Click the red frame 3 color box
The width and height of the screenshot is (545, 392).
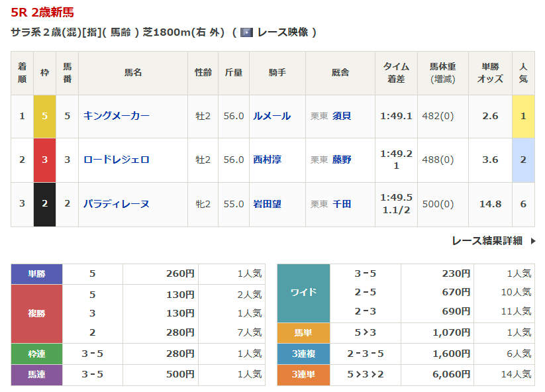[45, 160]
